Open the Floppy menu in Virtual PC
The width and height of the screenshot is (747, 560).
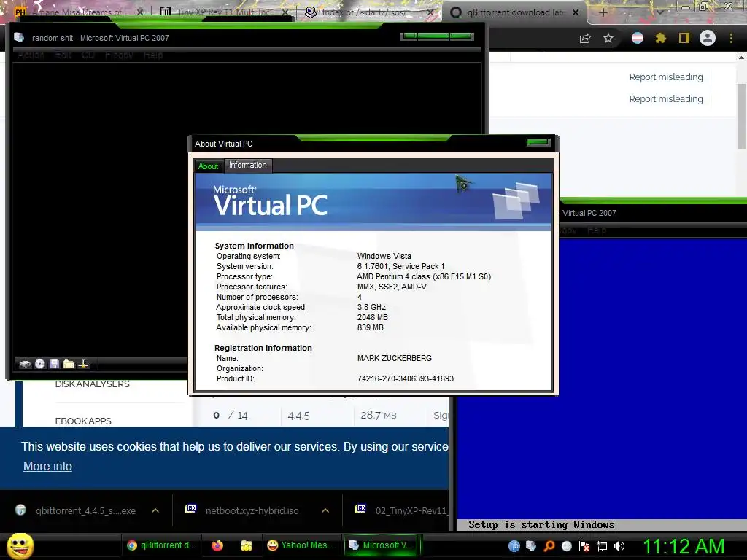(x=119, y=55)
